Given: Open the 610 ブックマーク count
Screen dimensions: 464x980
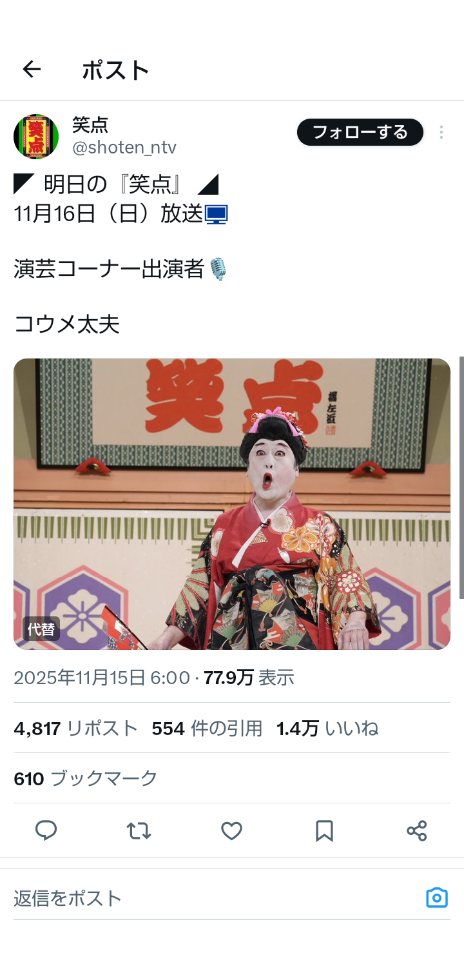Looking at the screenshot, I should 86,779.
